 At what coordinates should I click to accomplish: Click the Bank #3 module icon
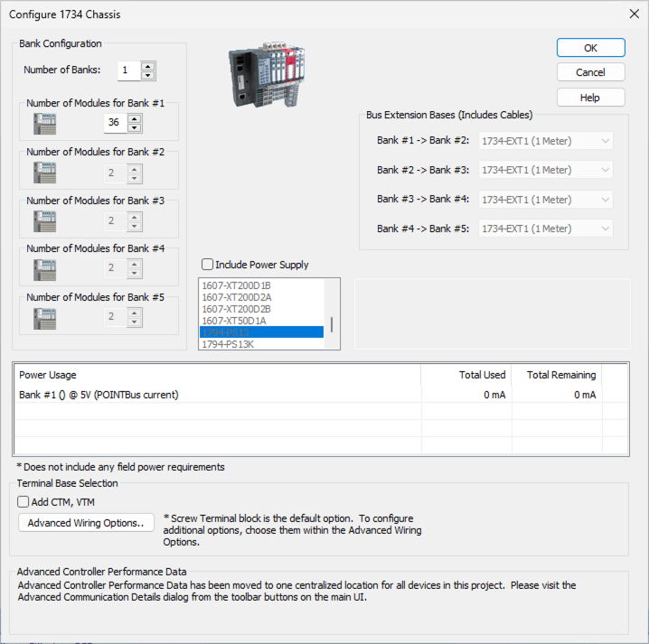click(44, 220)
